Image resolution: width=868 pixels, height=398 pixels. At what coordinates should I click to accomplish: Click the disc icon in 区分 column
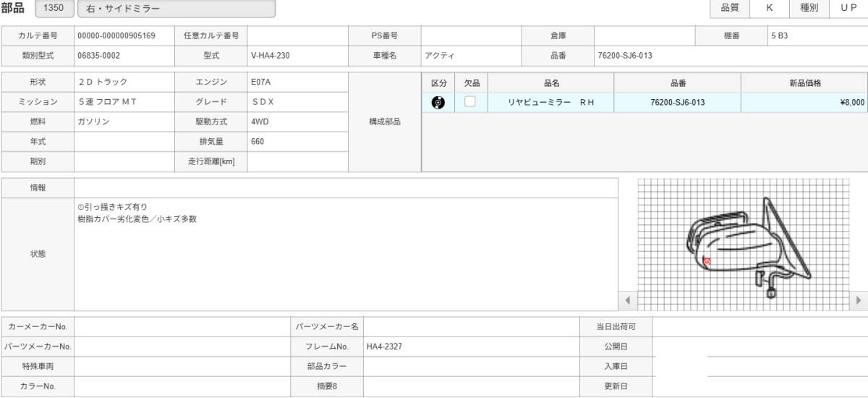(438, 103)
